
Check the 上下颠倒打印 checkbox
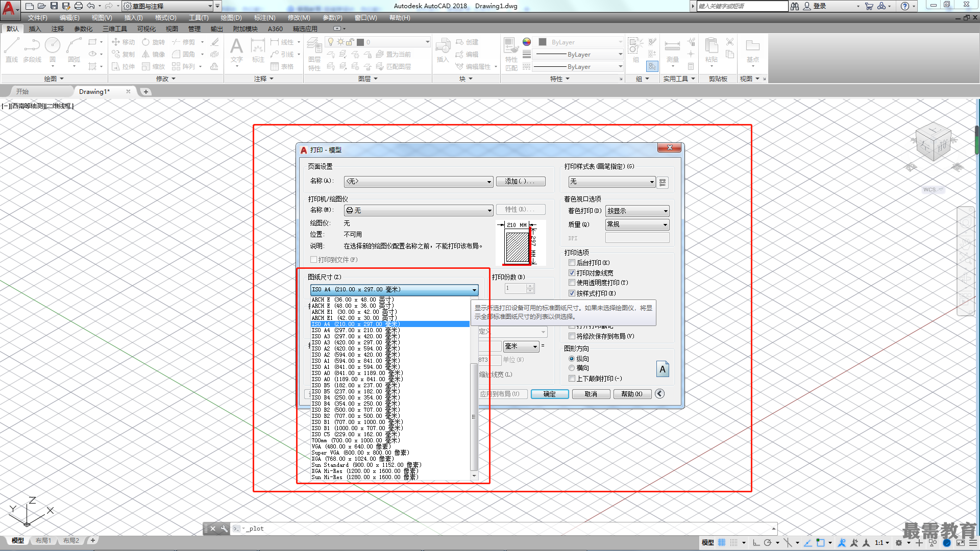point(572,379)
